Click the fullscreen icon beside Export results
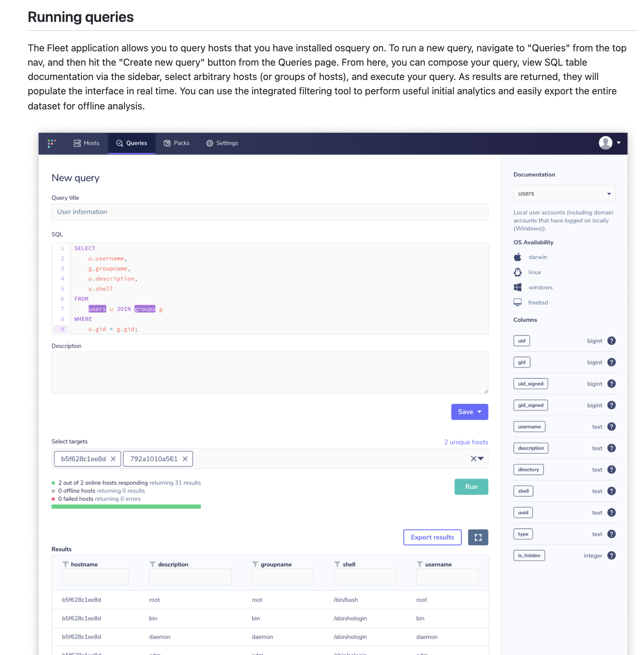 [478, 537]
